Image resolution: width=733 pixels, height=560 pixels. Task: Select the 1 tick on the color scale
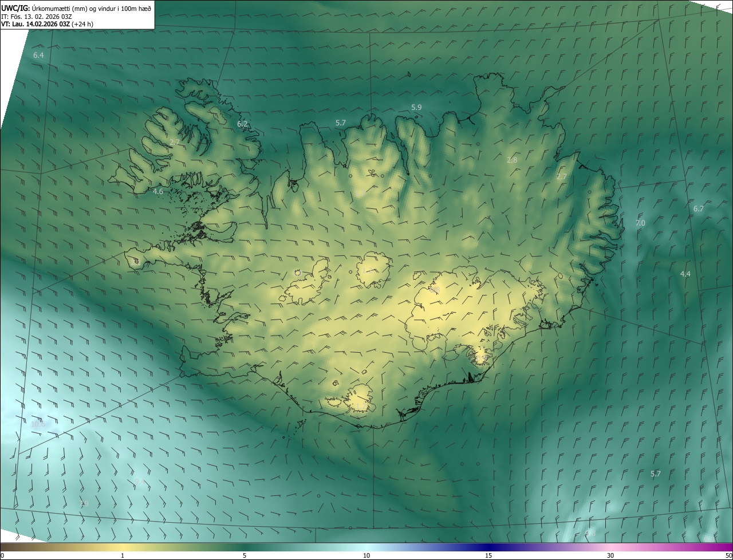[x=123, y=555]
